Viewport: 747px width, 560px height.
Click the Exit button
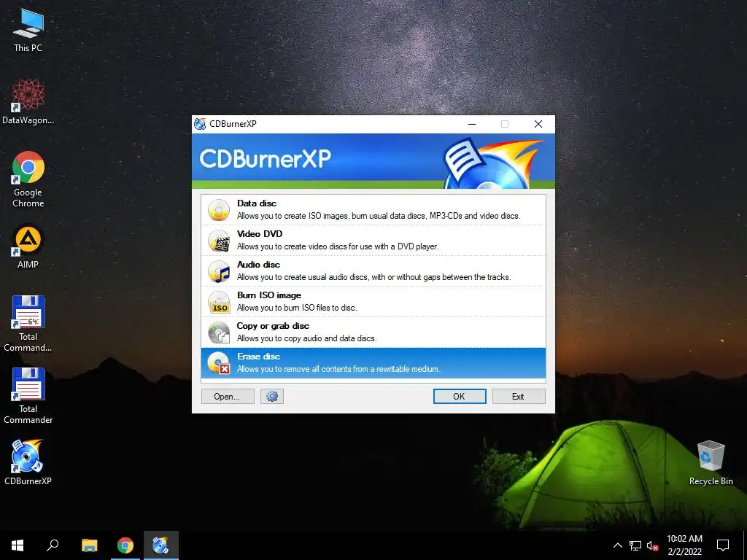pyautogui.click(x=519, y=396)
